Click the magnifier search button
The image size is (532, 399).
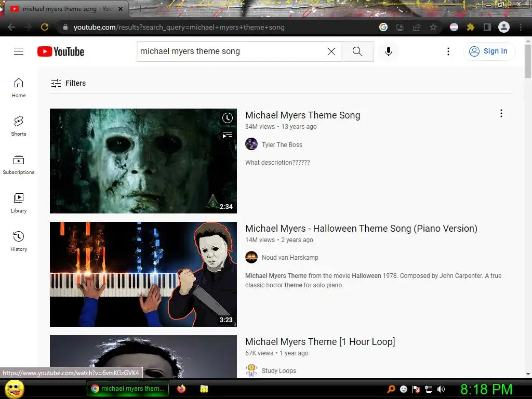357,51
